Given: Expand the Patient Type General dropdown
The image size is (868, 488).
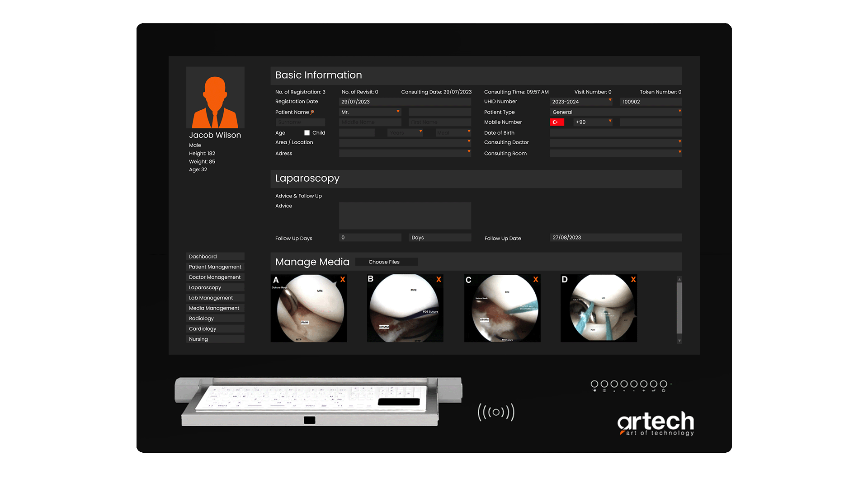Looking at the screenshot, I should (616, 112).
